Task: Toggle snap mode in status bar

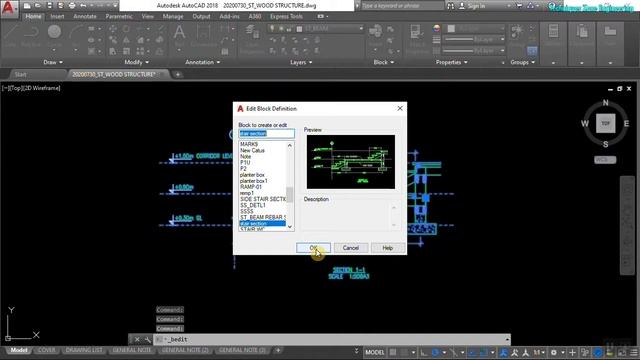Action: coord(404,352)
